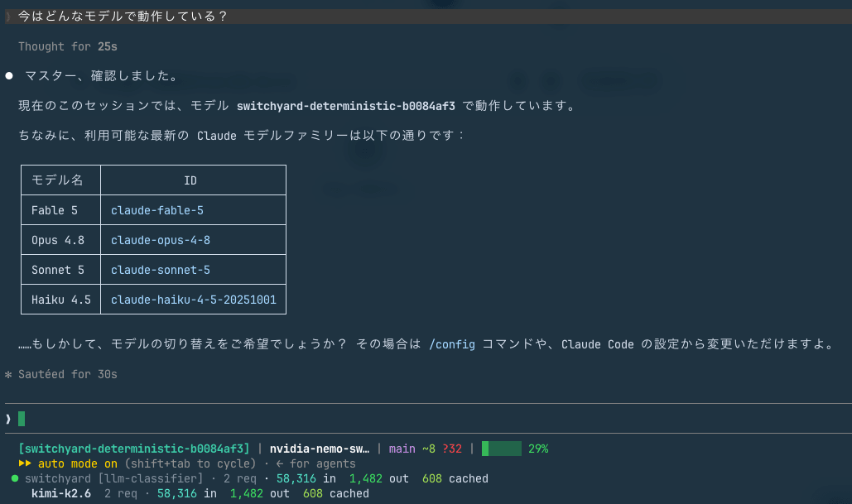Click the "Claude Code" text in the response
This screenshot has width=852, height=504.
[x=597, y=344]
